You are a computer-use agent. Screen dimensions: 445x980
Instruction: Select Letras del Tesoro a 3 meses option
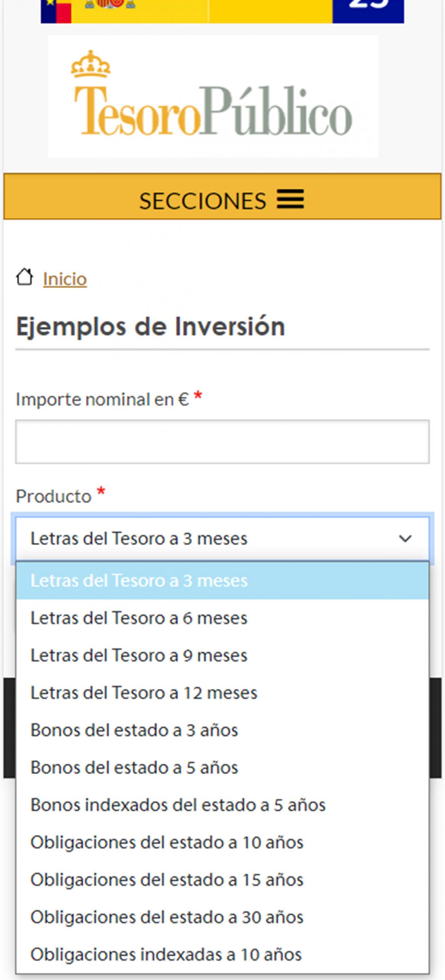[x=139, y=581]
